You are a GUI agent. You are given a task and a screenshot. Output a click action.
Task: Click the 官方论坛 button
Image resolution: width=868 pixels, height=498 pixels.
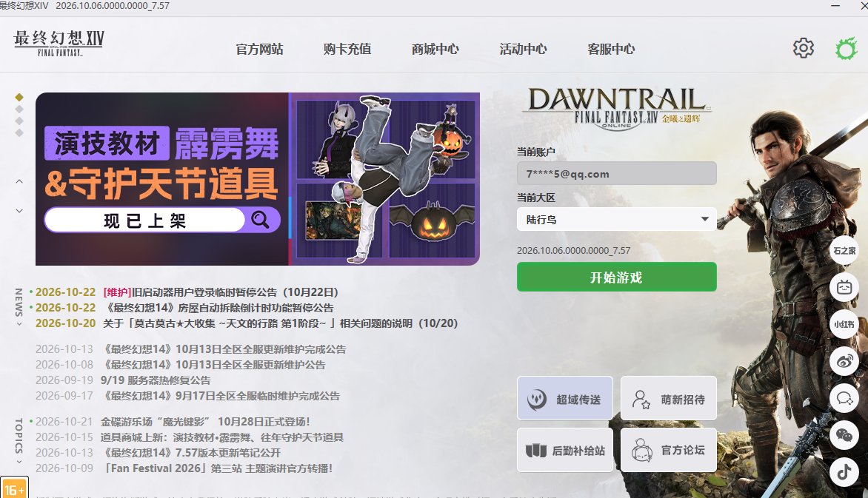(669, 450)
